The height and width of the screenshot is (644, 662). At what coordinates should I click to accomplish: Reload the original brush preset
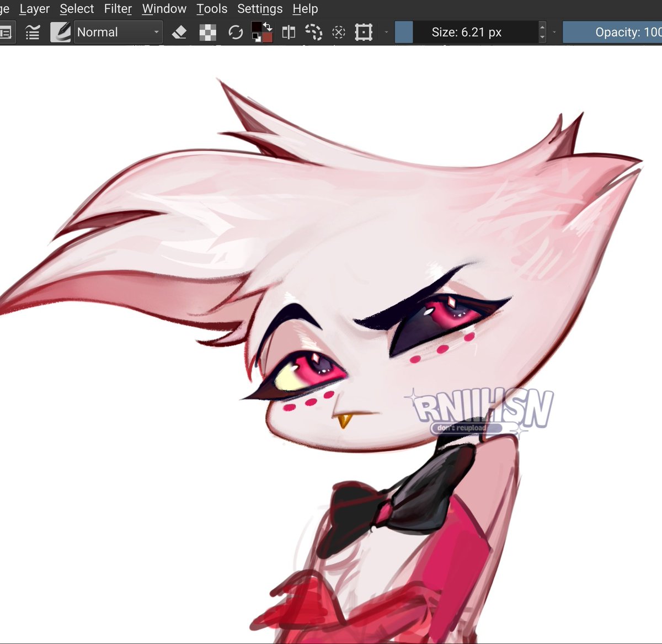(x=236, y=33)
